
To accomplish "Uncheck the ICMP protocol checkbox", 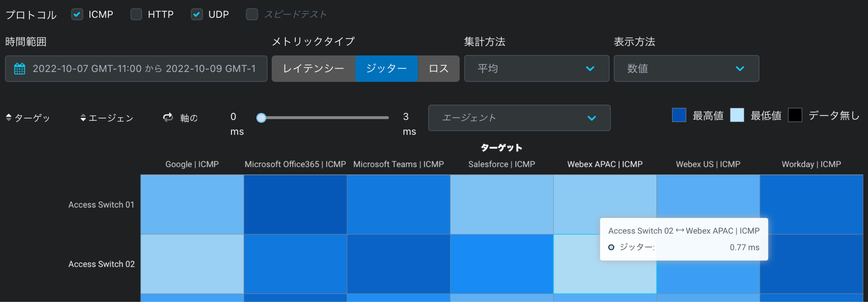I will (77, 14).
